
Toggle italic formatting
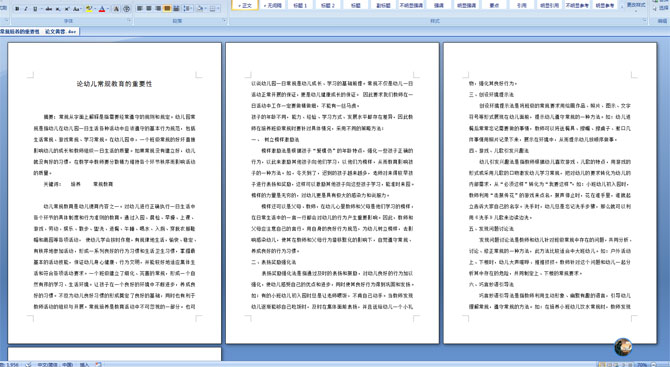pyautogui.click(x=26, y=9)
